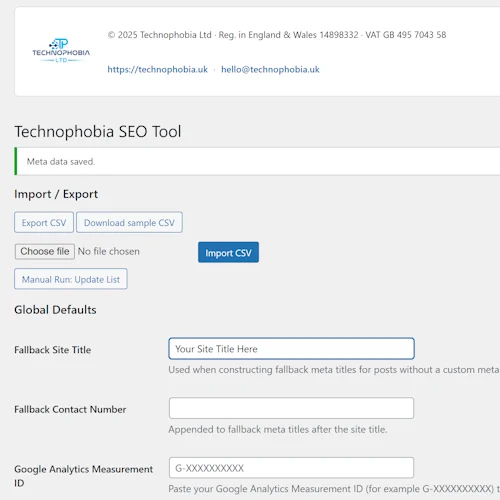Click the 'Global Defaults' section heading
This screenshot has height=500, width=500.
pyautogui.click(x=55, y=310)
